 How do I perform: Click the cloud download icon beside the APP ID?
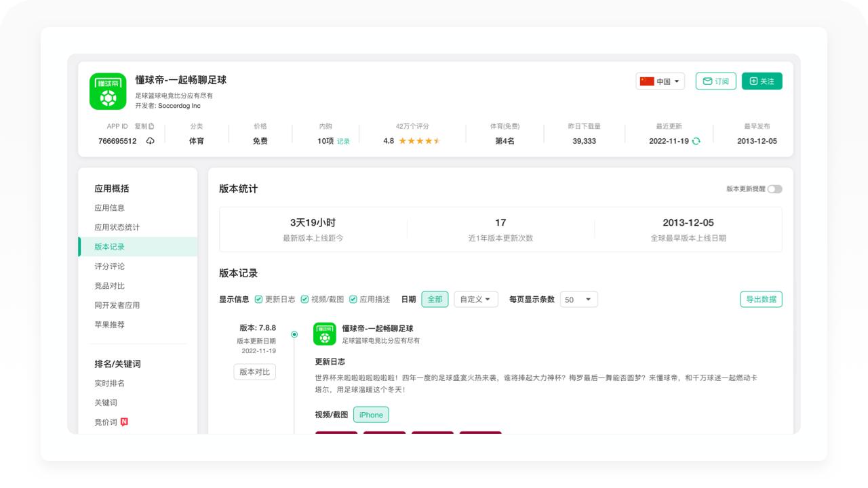(x=149, y=140)
